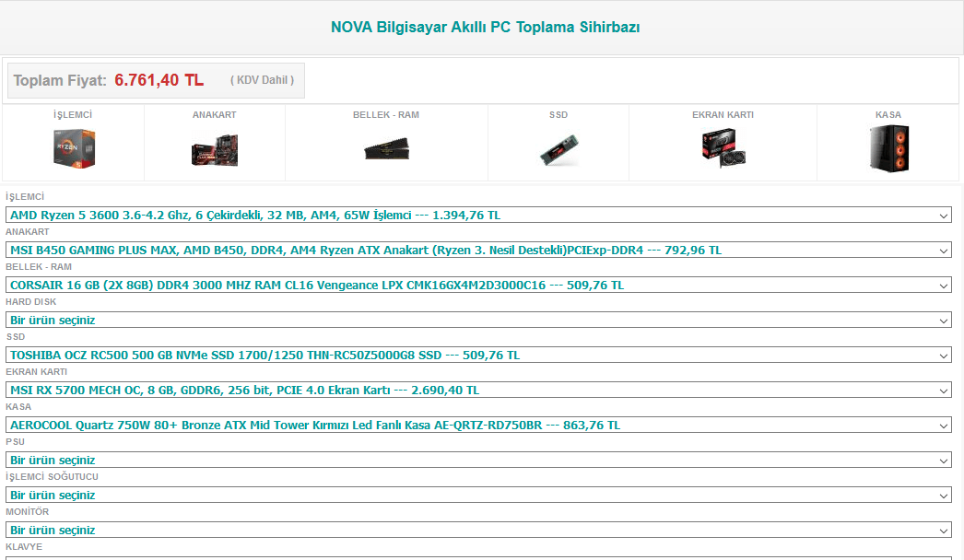
Task: Click the MSI graphics card thumbnail image
Action: click(723, 148)
